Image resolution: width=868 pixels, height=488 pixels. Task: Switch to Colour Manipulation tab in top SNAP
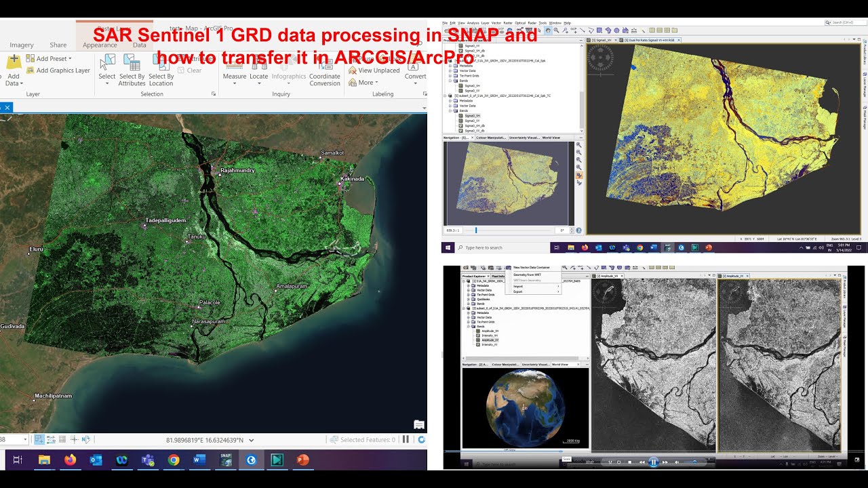pos(491,138)
